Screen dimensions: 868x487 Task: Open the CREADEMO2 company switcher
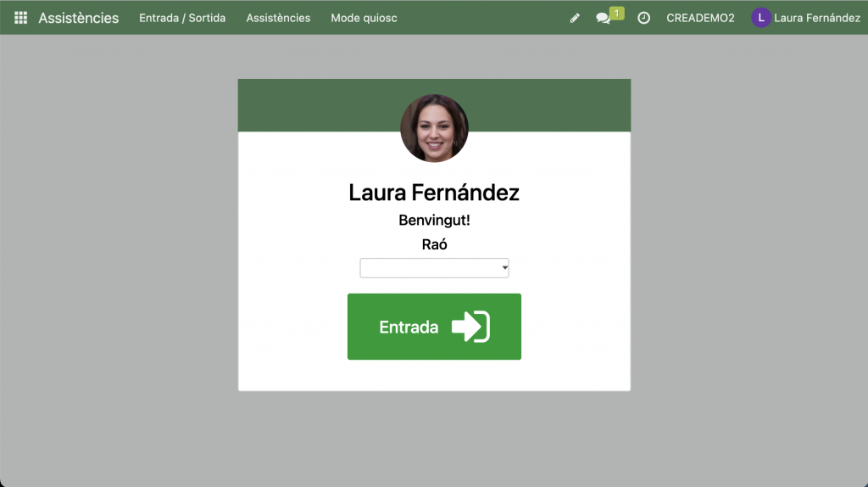coord(700,18)
